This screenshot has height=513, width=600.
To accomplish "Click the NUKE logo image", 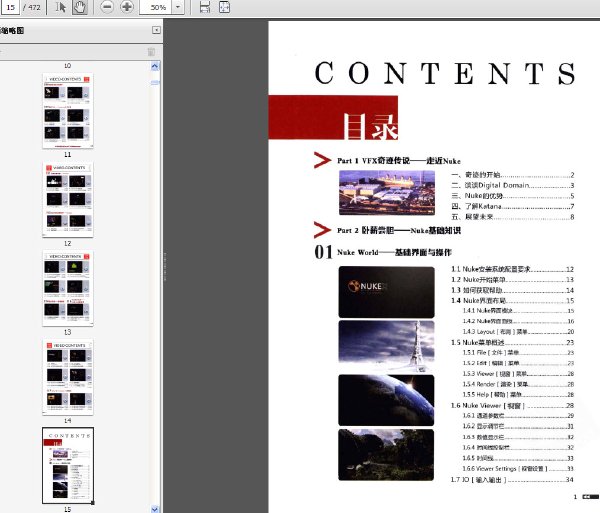I will click(386, 292).
